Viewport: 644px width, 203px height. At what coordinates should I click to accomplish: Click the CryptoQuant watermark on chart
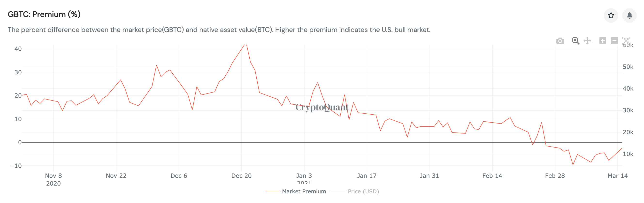[322, 108]
